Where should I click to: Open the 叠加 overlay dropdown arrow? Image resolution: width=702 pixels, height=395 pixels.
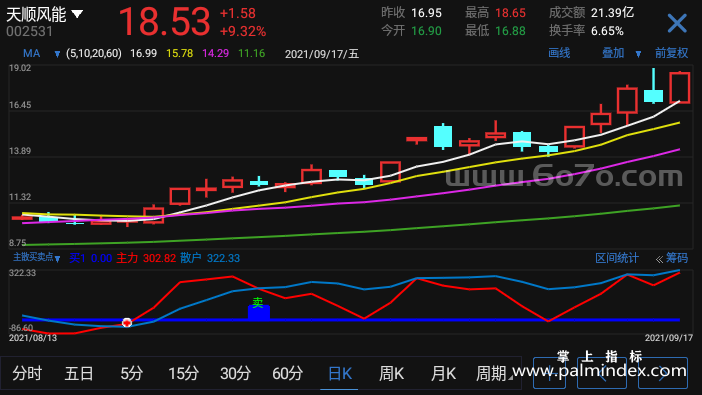638,54
